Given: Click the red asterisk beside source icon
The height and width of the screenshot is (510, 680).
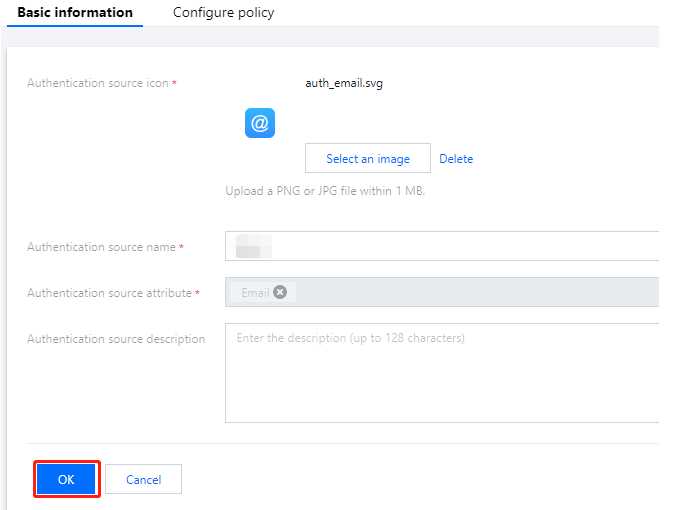Looking at the screenshot, I should click(x=175, y=84).
